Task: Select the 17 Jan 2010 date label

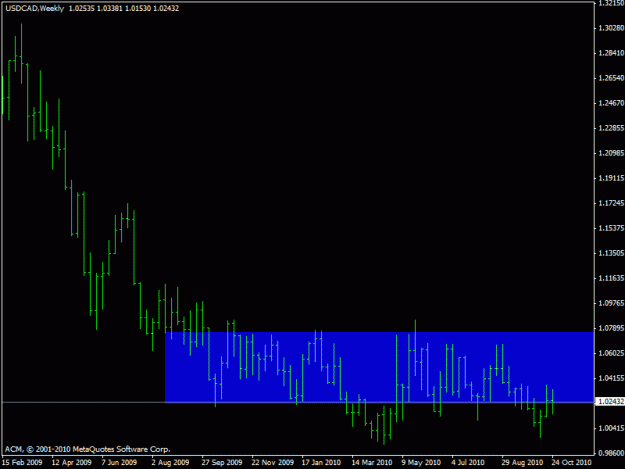Action: 321,463
